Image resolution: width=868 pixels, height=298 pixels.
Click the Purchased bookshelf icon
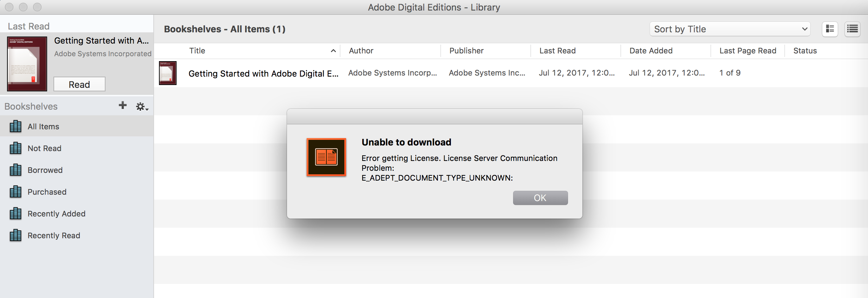[x=15, y=192]
